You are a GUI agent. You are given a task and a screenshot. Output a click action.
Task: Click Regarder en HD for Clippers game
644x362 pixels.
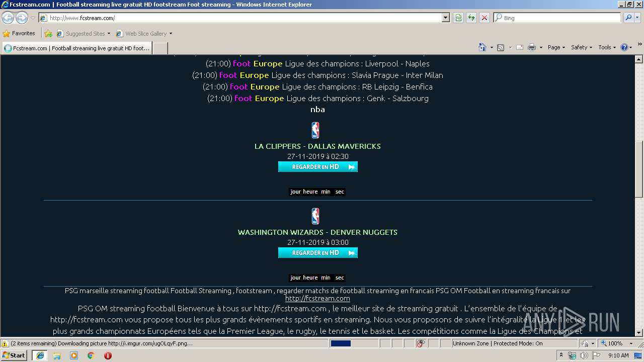click(x=318, y=167)
